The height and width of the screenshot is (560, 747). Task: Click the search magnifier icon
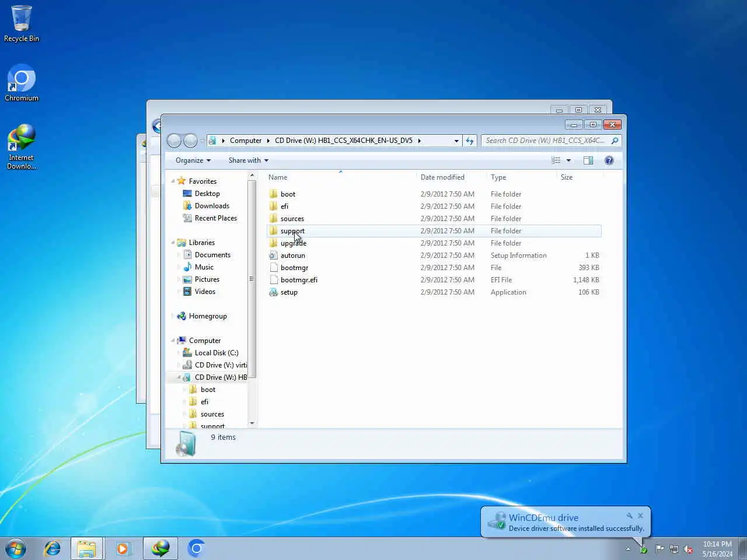[x=615, y=141]
